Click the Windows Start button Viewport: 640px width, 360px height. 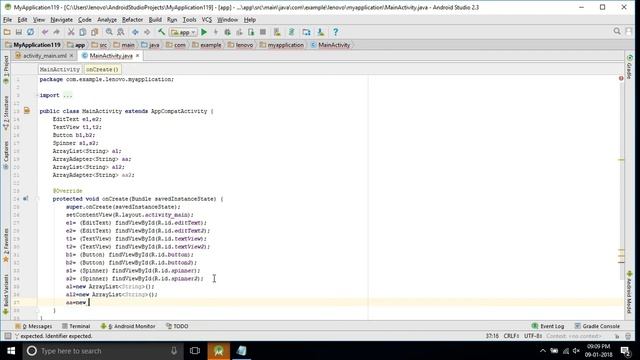pos(11,351)
